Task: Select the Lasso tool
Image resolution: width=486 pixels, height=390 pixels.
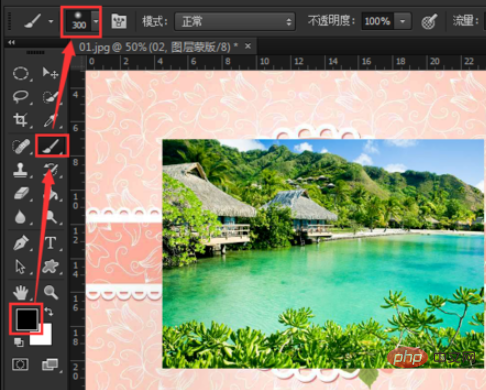Action: coord(21,97)
